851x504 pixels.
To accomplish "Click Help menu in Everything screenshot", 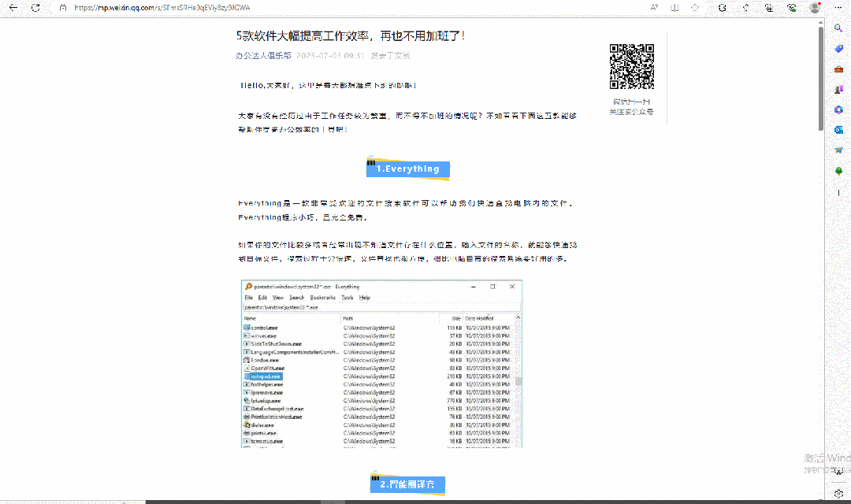I will 365,298.
